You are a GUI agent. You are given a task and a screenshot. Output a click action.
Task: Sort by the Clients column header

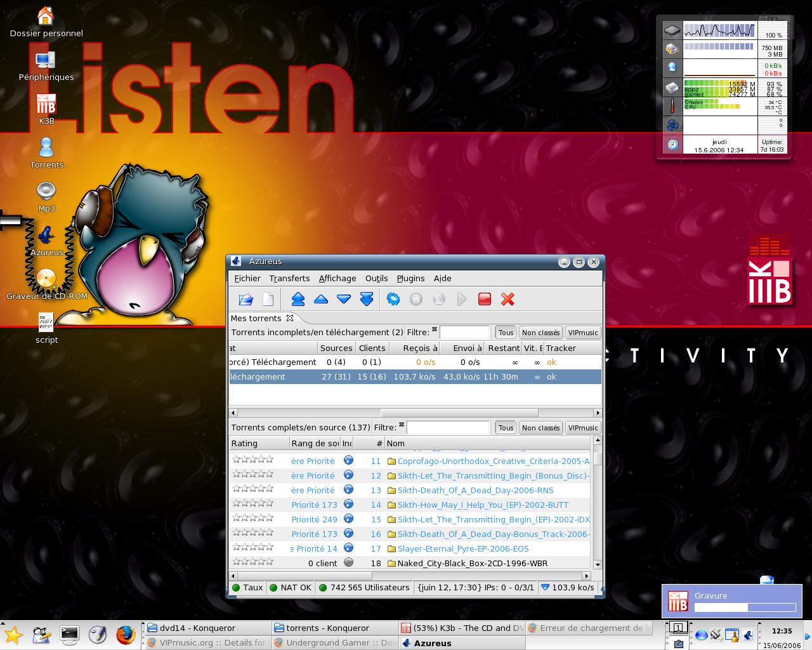pos(372,348)
